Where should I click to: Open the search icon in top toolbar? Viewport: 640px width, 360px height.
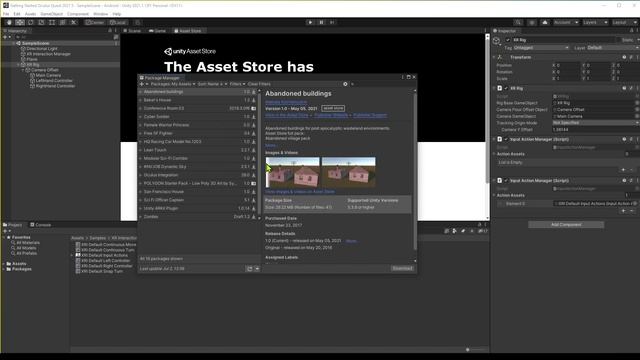coord(518,22)
